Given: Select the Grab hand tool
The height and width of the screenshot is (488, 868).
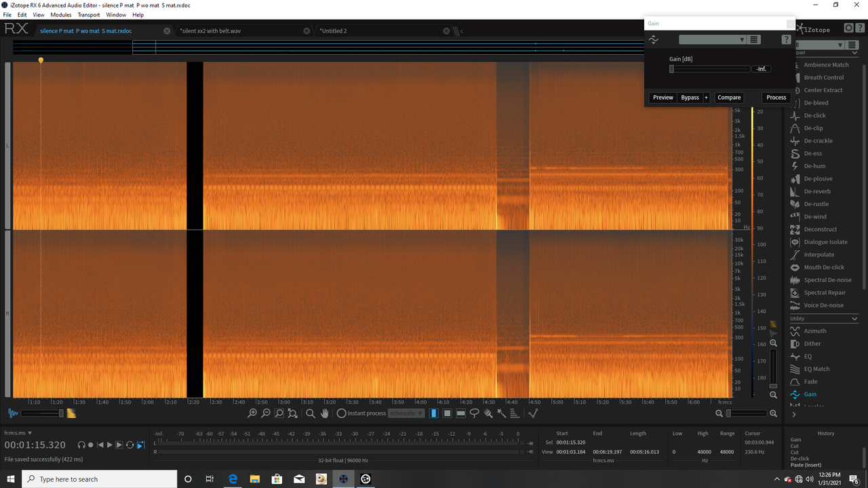Looking at the screenshot, I should (325, 413).
